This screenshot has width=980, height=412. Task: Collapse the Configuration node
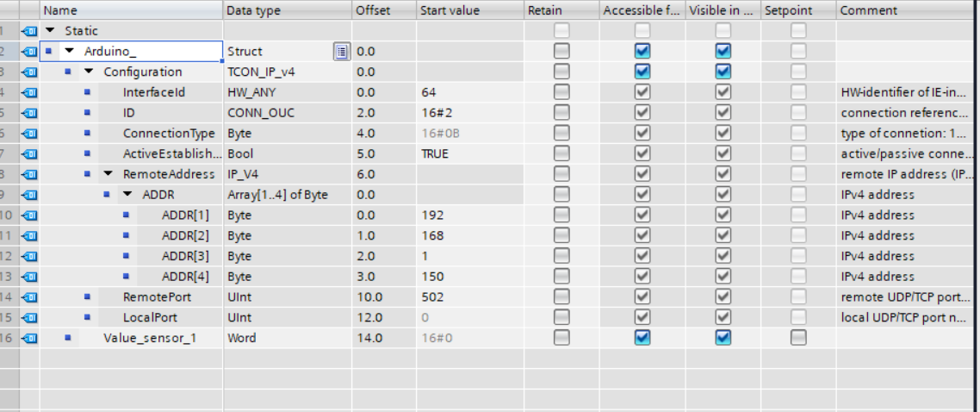click(88, 72)
